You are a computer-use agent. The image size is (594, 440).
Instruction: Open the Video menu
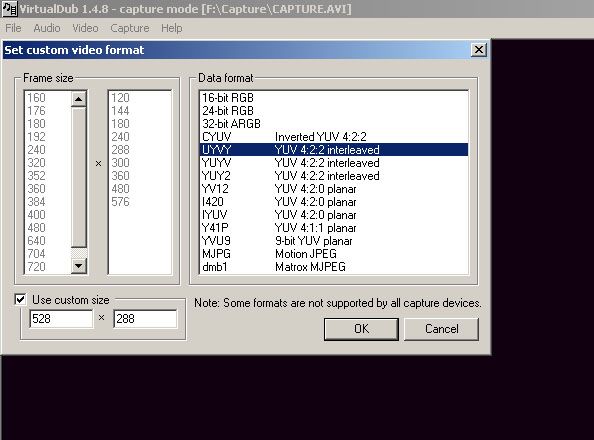[85, 28]
